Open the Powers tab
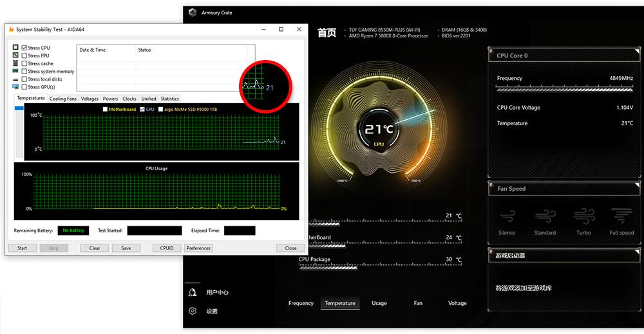This screenshot has height=334, width=644. 111,99
